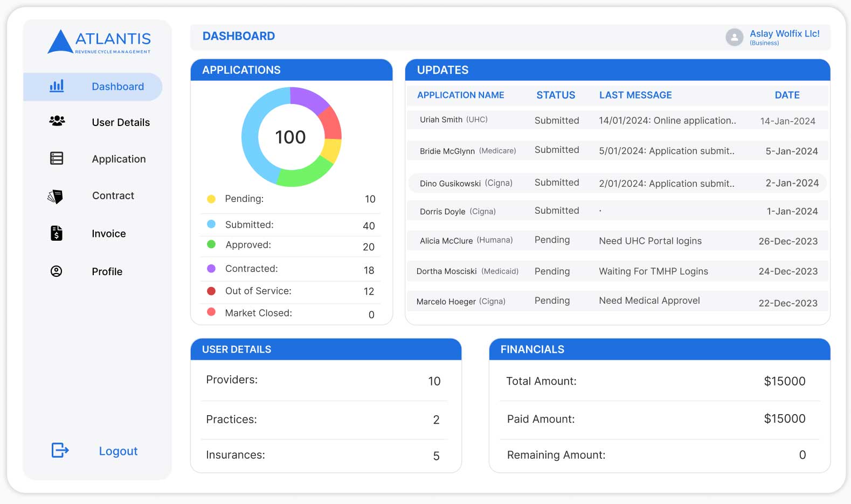
Task: Select the Uriah Smith (UHC) row
Action: 617,120
